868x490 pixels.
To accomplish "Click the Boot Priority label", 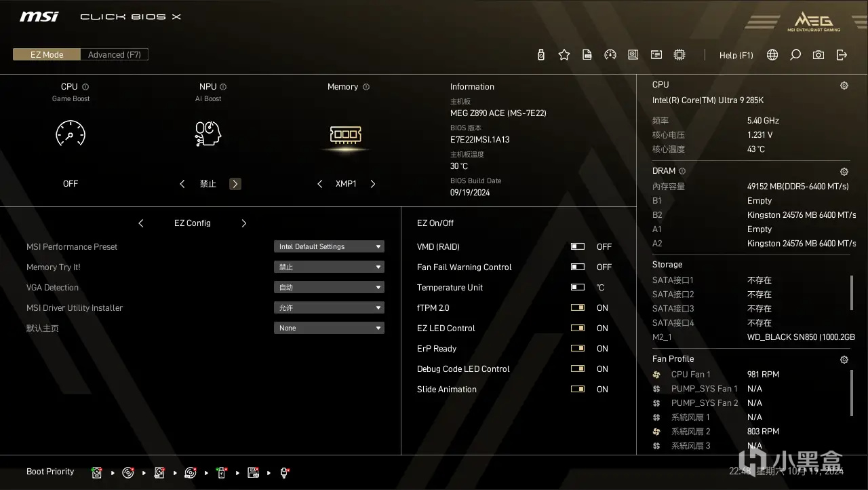I will [50, 472].
